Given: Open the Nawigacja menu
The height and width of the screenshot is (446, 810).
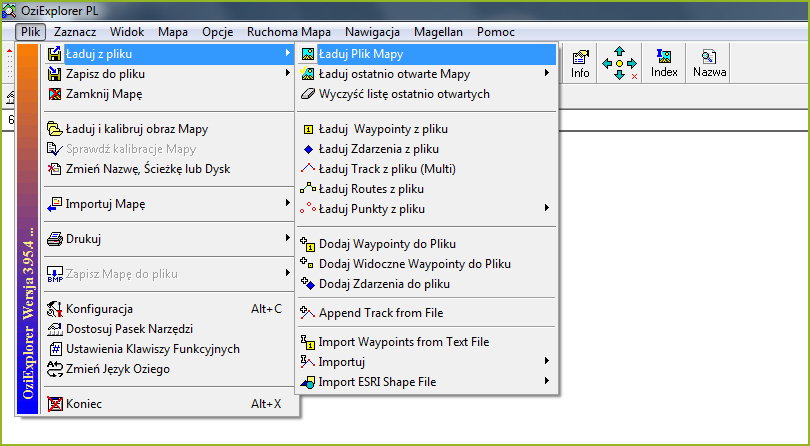Looking at the screenshot, I should 372,32.
